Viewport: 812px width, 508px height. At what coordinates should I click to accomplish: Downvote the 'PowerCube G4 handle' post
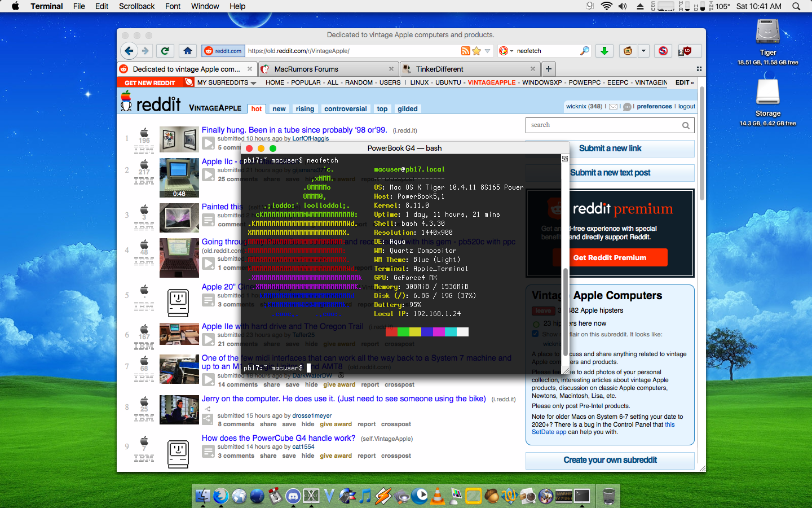[144, 458]
